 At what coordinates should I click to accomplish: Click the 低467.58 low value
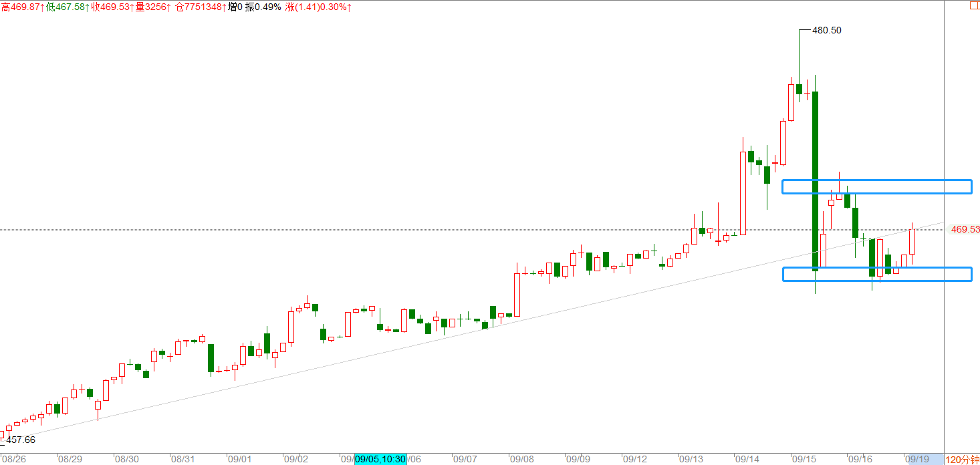point(68,7)
